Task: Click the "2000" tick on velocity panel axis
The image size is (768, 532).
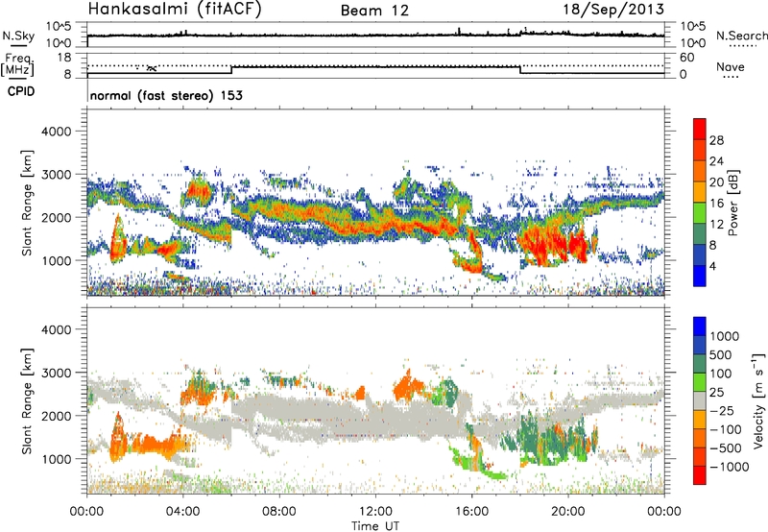Action: coord(56,416)
